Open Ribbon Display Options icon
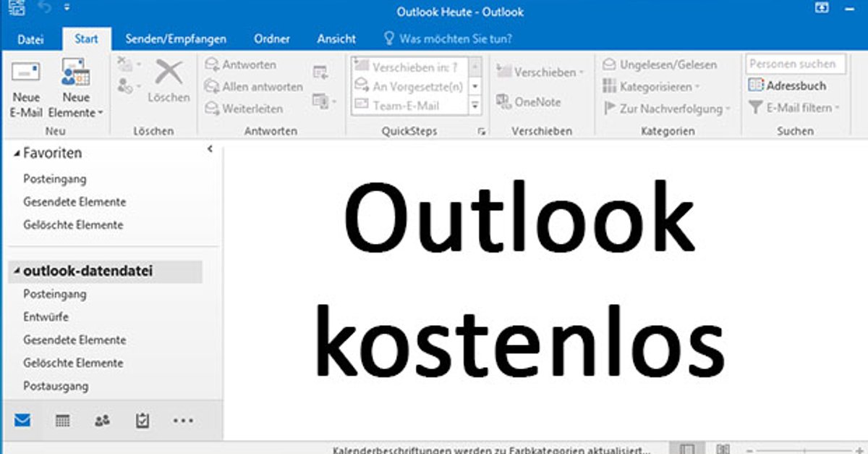 (822, 8)
